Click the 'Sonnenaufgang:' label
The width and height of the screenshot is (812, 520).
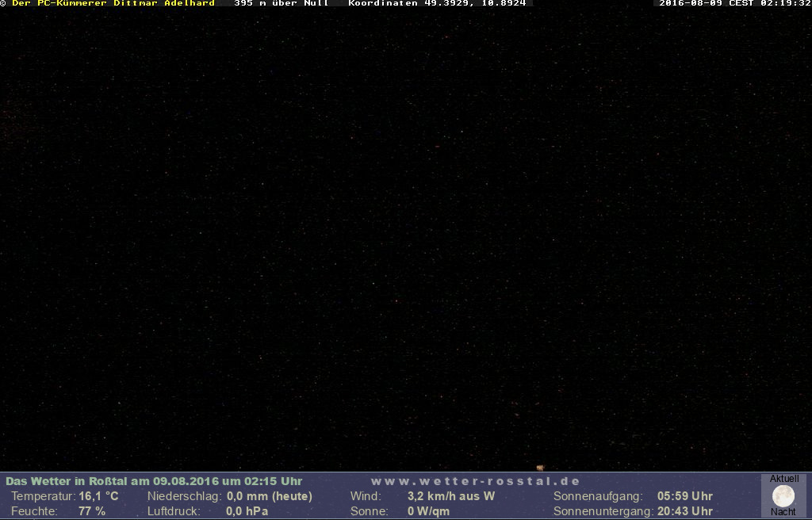pos(597,496)
